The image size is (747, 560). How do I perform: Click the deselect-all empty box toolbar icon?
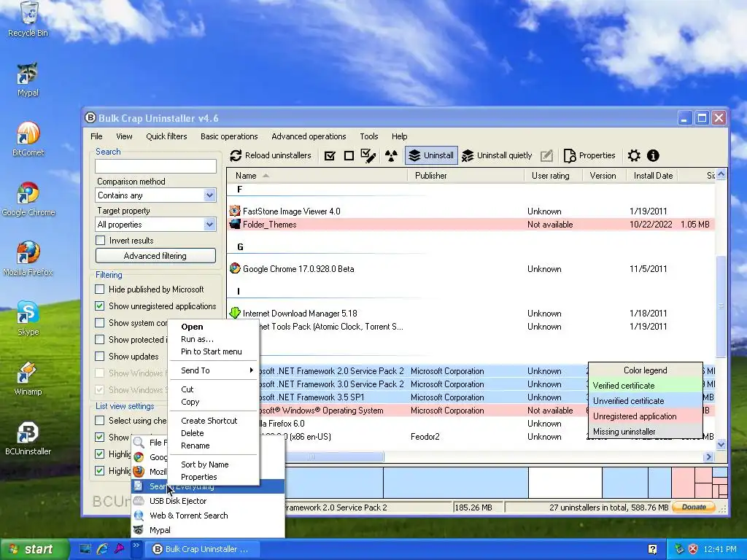pyautogui.click(x=349, y=156)
